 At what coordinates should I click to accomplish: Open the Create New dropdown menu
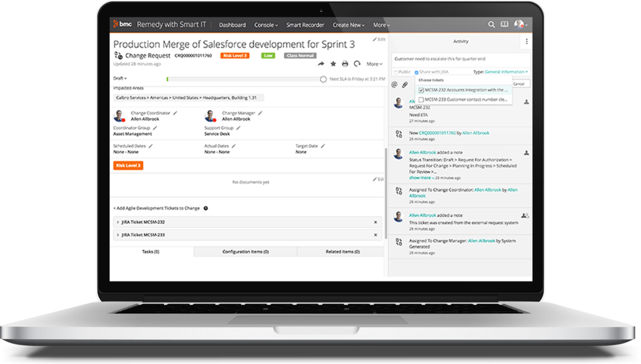[x=348, y=25]
